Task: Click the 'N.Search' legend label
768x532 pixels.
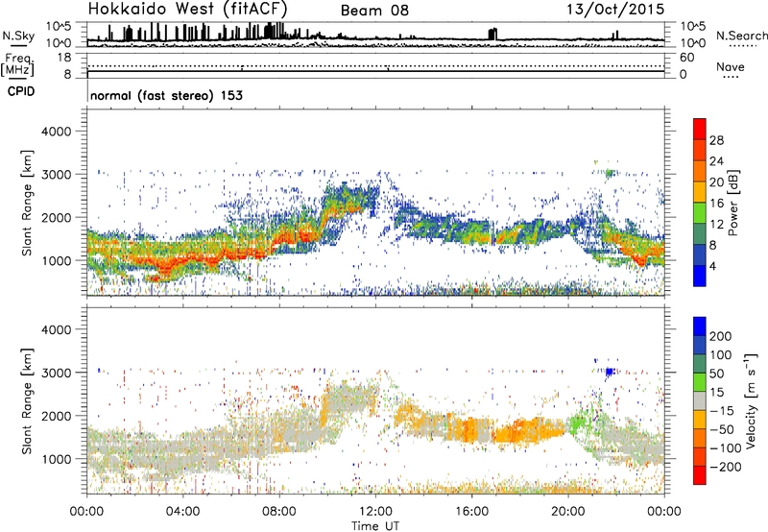Action: coord(741,36)
